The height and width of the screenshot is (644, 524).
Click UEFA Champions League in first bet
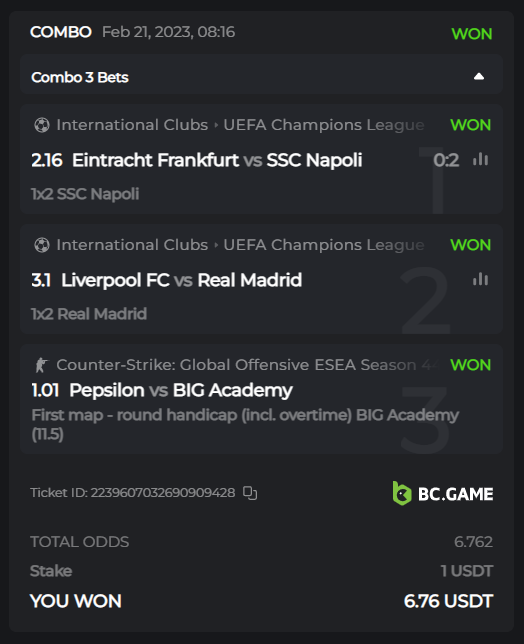(x=324, y=125)
